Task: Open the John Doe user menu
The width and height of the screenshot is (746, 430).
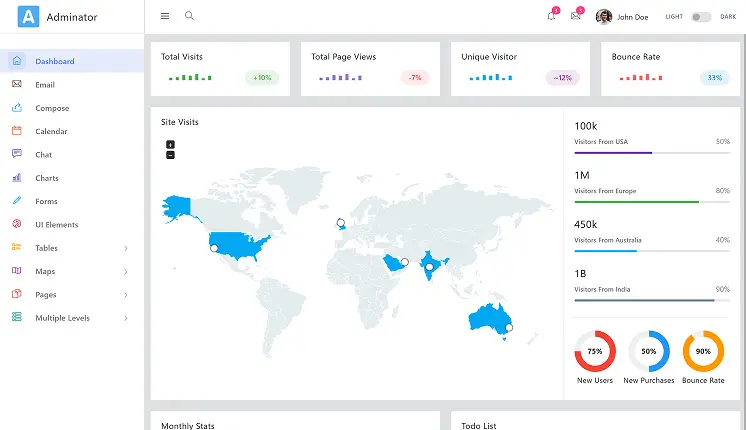Action: click(x=622, y=17)
